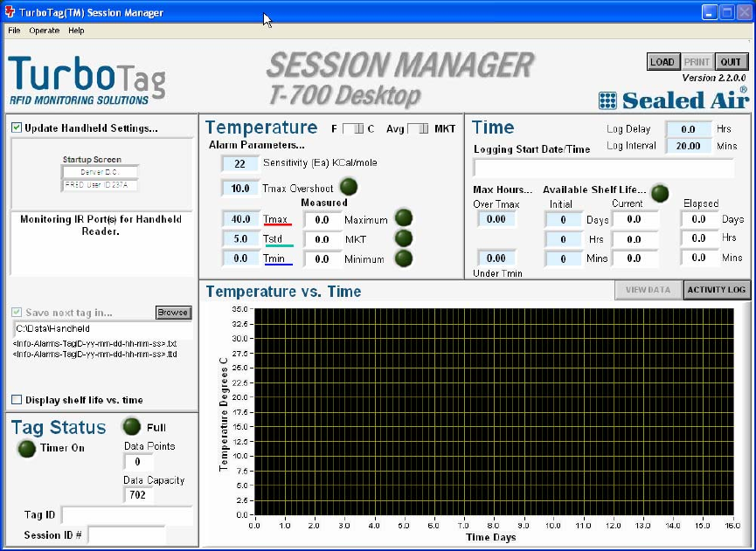The height and width of the screenshot is (551, 756).
Task: Click the Startup Screen FRED User ID field
Action: [100, 185]
